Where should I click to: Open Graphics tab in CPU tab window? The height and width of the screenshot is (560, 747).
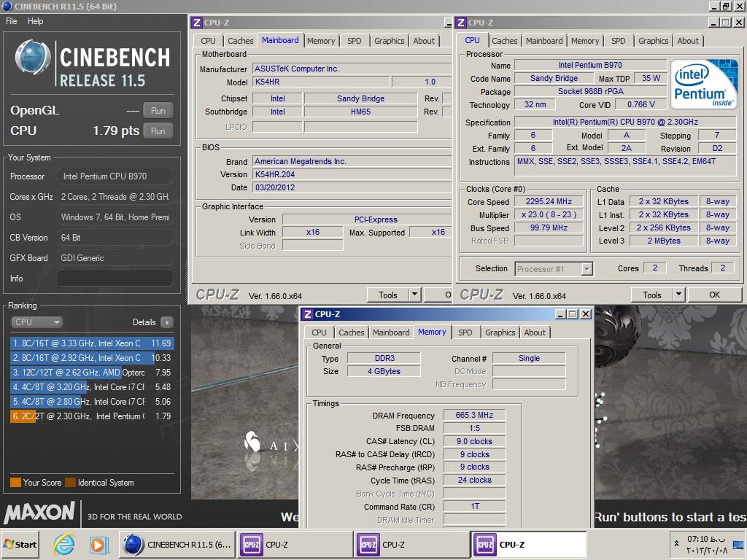point(653,41)
